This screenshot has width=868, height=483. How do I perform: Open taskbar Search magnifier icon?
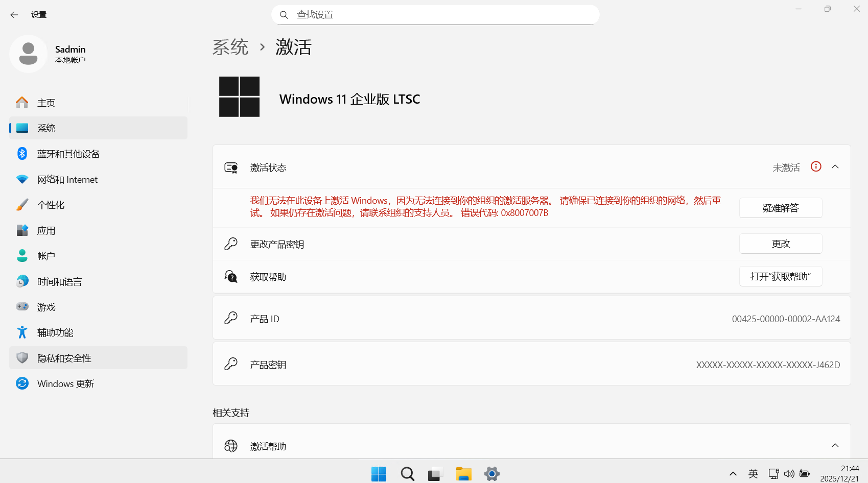[407, 474]
